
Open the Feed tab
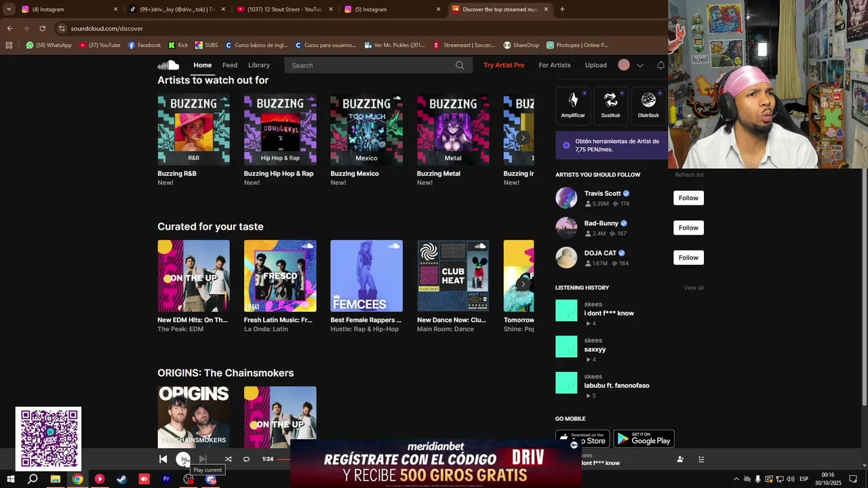[x=230, y=65]
